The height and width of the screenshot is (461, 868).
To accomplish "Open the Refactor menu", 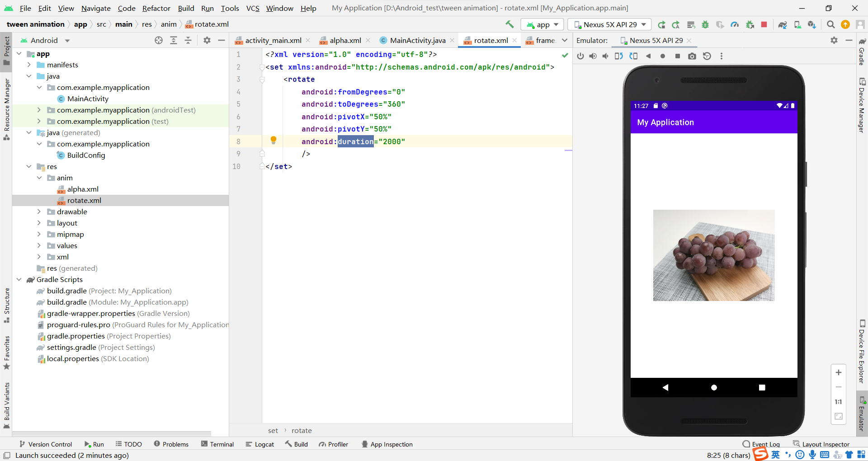I will tap(156, 8).
